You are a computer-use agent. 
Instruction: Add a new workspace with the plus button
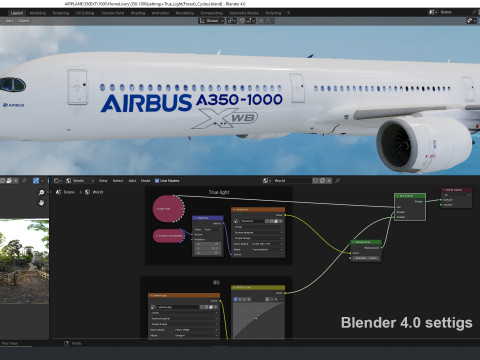[288, 13]
